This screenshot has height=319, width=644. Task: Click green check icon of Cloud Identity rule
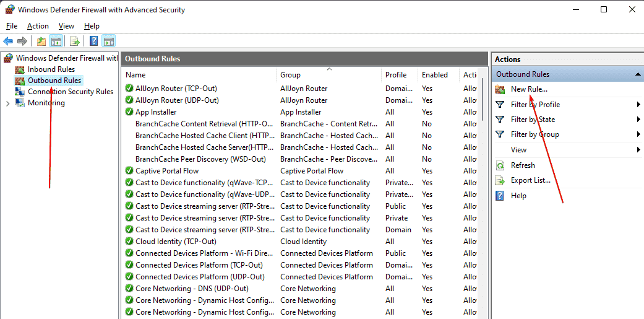click(129, 242)
